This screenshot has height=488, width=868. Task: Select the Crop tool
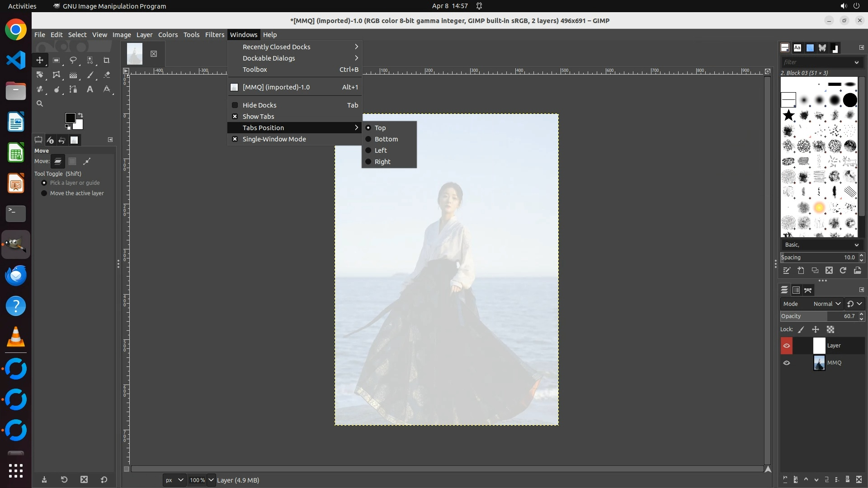pyautogui.click(x=107, y=60)
